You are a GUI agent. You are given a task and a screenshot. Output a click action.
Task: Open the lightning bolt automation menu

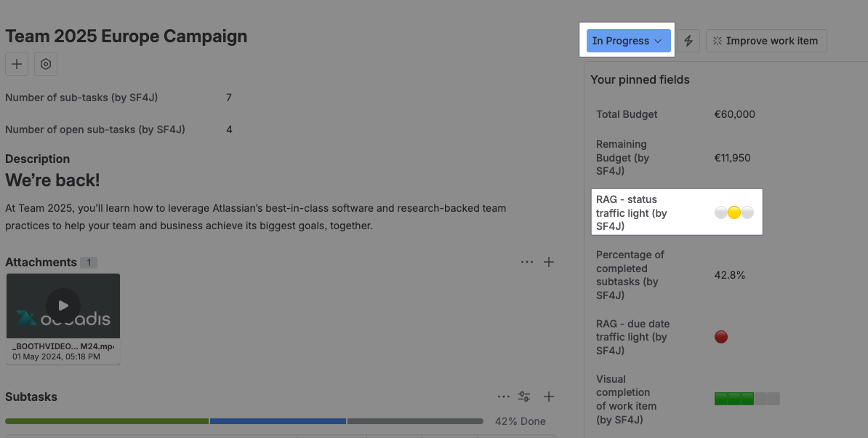pos(688,41)
